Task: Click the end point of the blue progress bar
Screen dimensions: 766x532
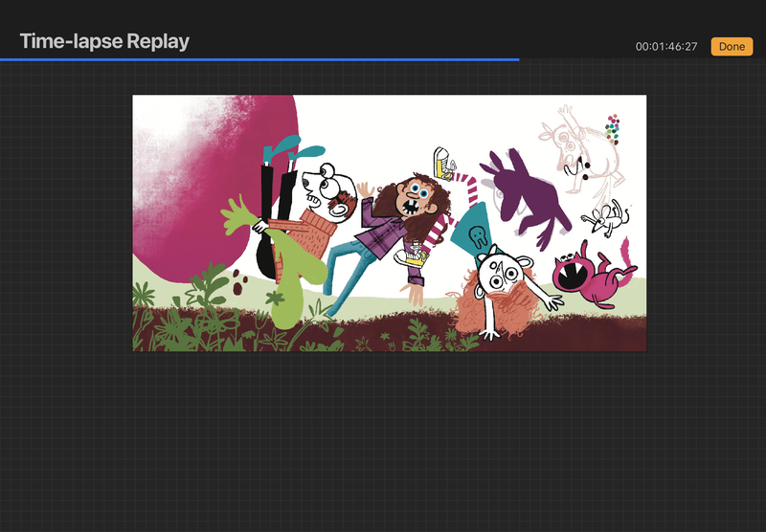Action: pos(519,59)
